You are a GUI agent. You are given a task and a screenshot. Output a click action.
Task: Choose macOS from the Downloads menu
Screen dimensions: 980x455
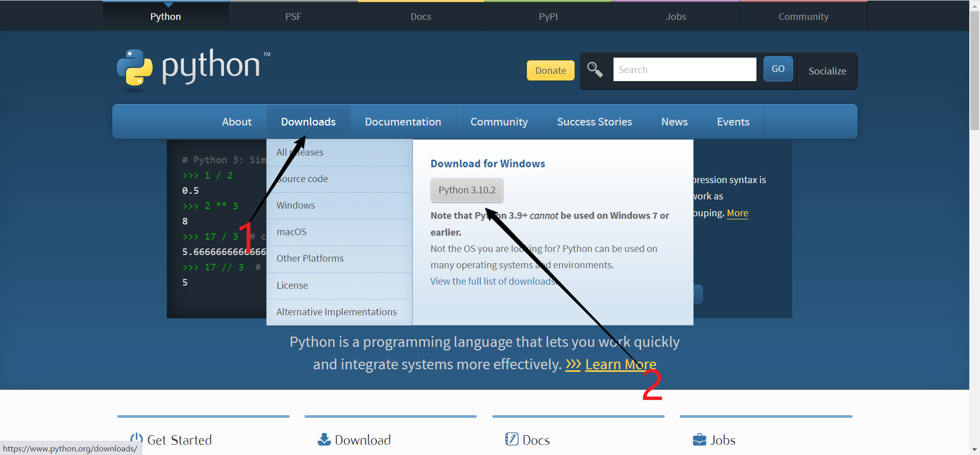click(291, 232)
